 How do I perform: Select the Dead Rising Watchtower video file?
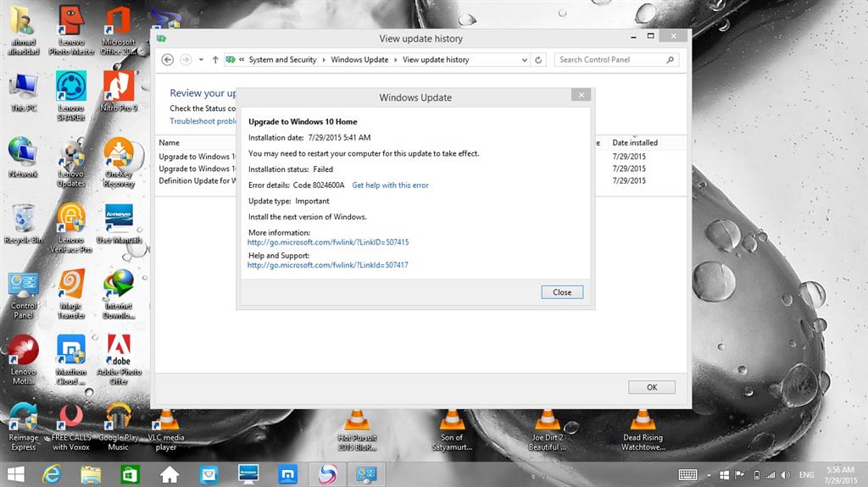click(x=643, y=429)
